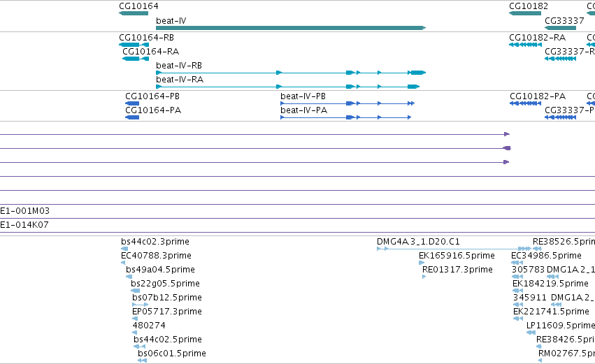Open EST LP11609.5prime

[x=561, y=326]
